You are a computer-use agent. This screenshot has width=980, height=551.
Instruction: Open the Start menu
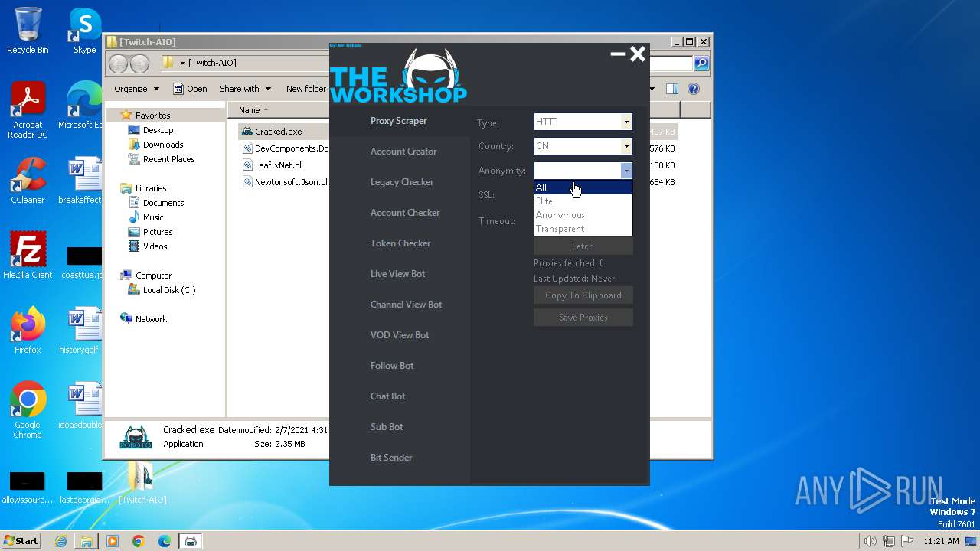pos(21,540)
